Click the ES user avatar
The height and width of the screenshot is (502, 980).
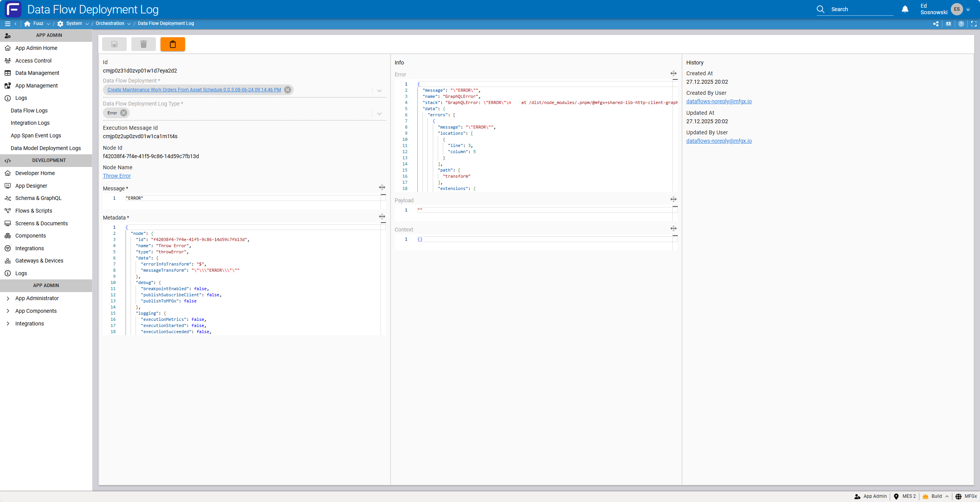957,9
